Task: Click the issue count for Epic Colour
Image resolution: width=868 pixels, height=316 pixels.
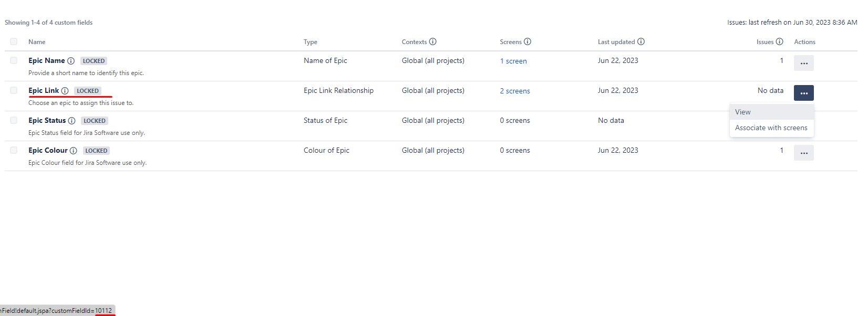Action: pos(781,150)
